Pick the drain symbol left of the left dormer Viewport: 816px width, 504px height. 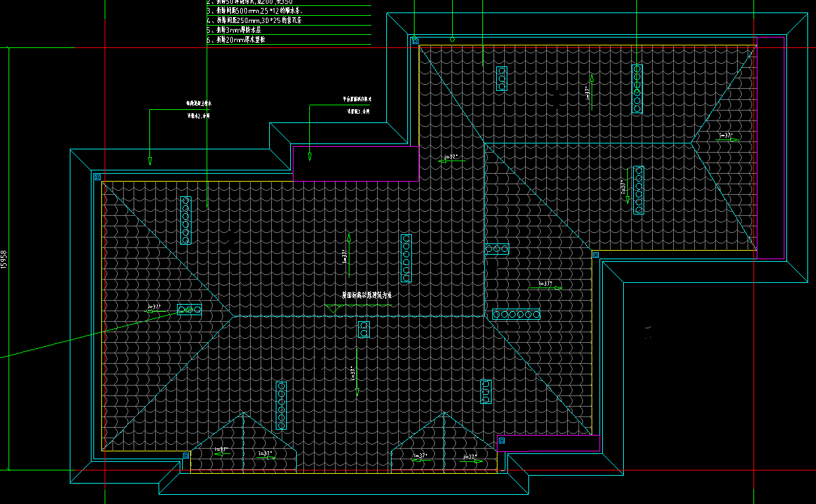pyautogui.click(x=186, y=455)
